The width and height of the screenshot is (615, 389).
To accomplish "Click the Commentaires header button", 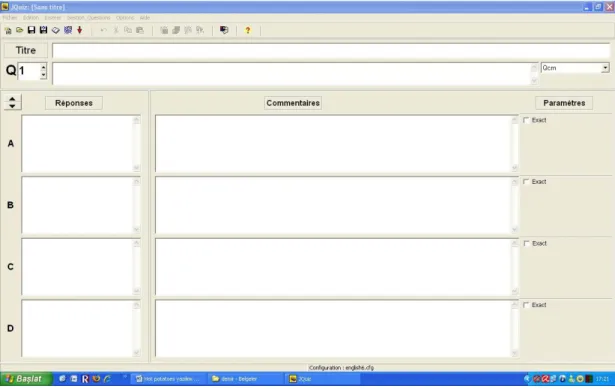I will click(x=293, y=103).
